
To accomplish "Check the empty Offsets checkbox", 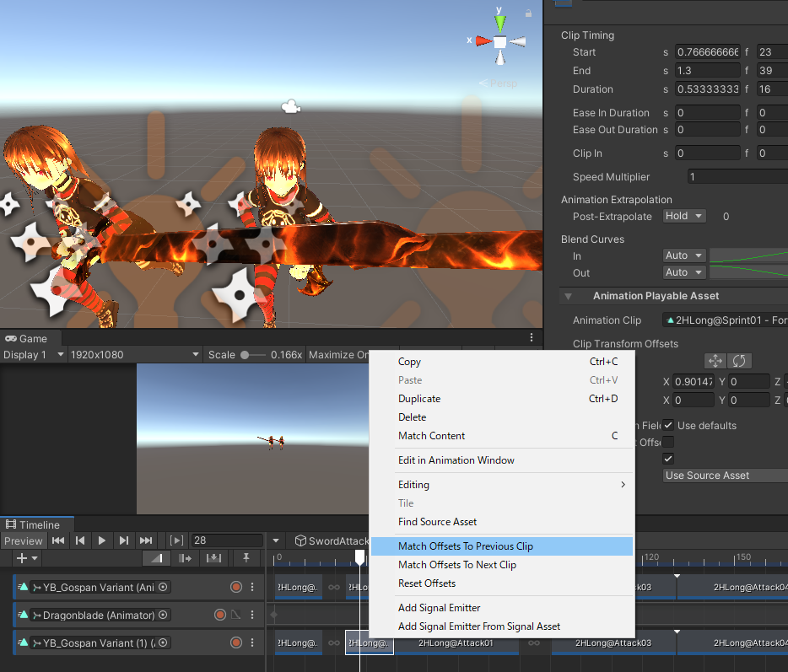I will [x=668, y=442].
